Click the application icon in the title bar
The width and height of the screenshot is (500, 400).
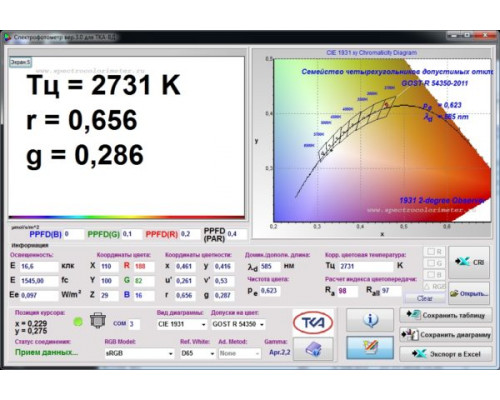coord(7,37)
